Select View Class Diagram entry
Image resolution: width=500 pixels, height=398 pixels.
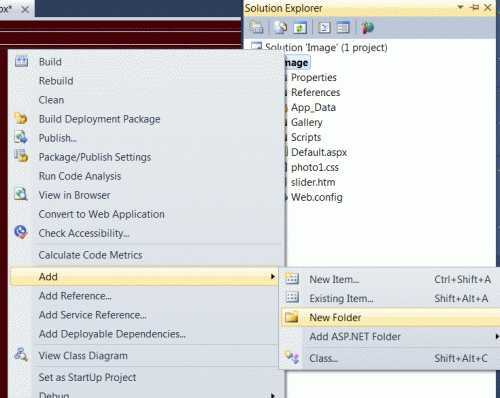click(x=83, y=356)
